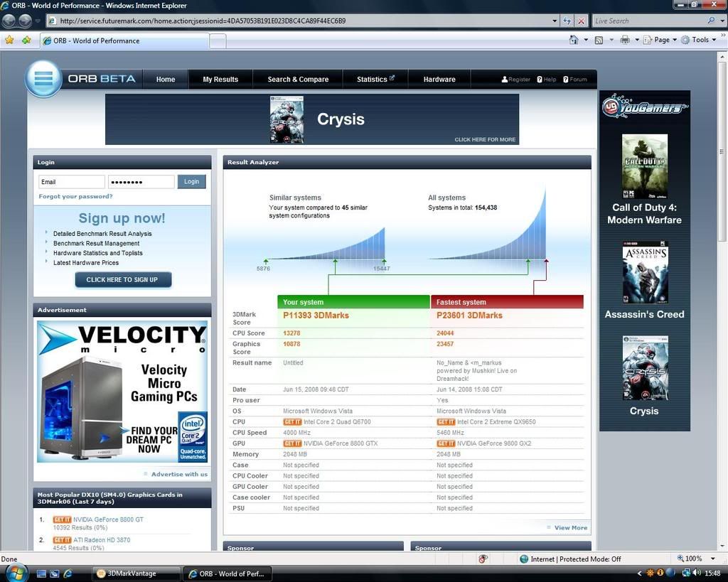
Task: Click the Help link in header
Action: tap(547, 80)
